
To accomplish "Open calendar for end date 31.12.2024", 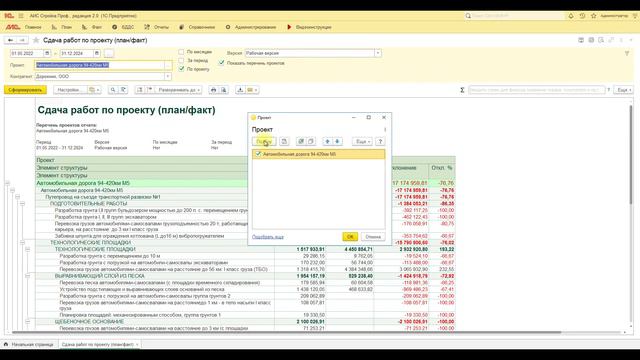I will click(97, 53).
